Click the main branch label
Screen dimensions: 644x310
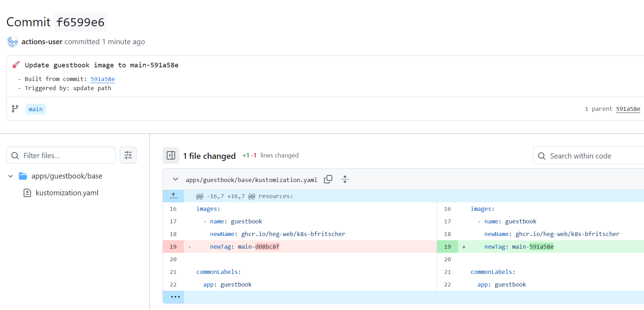tap(36, 109)
